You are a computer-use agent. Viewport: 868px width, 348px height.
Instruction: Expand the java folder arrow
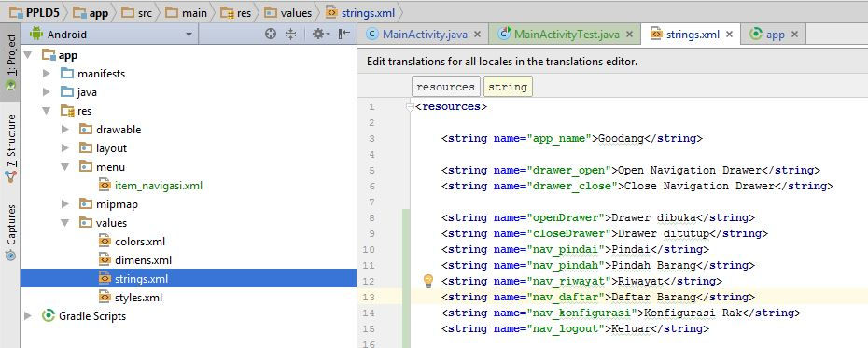[47, 91]
